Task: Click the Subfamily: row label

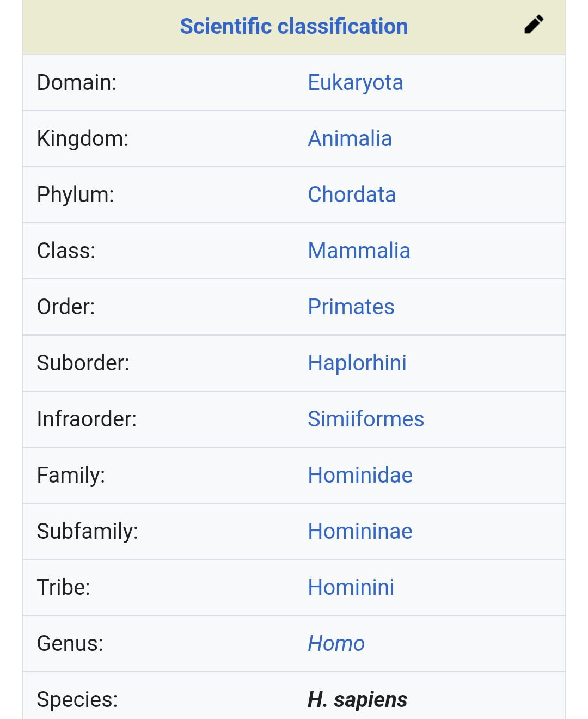Action: click(x=88, y=532)
